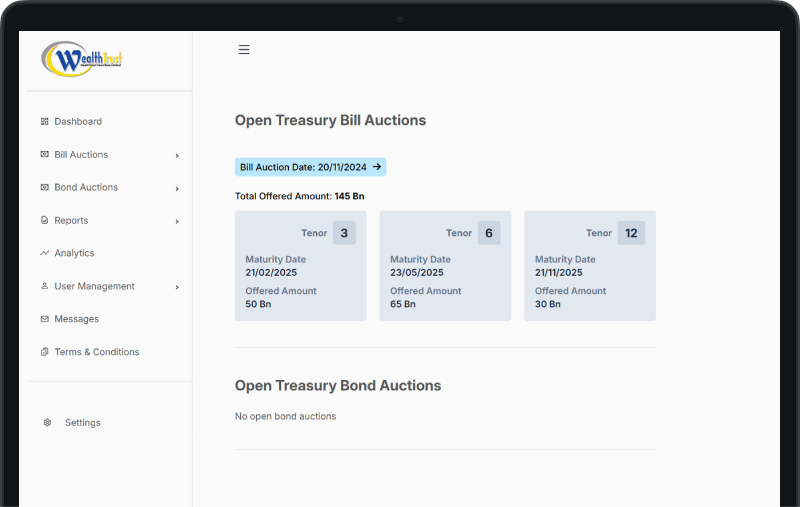Click the maturity date 21/11/2025

tap(559, 272)
